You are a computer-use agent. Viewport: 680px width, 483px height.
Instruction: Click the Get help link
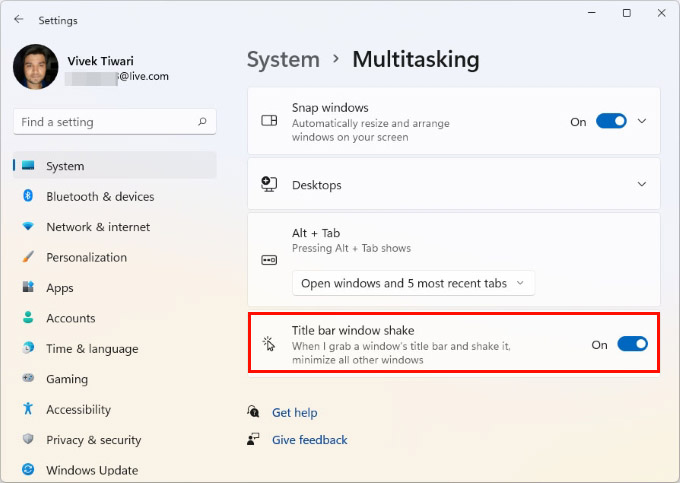pos(294,413)
